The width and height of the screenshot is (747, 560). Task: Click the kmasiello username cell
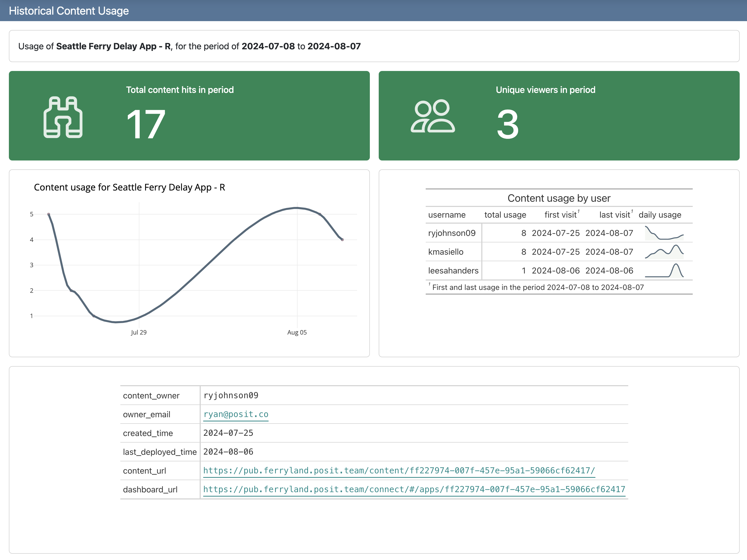click(x=446, y=252)
